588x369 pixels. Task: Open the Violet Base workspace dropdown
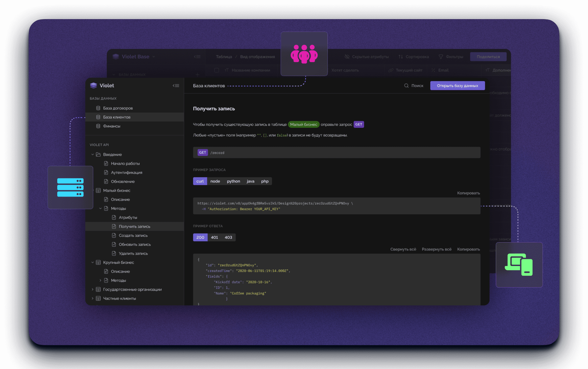[x=154, y=57]
